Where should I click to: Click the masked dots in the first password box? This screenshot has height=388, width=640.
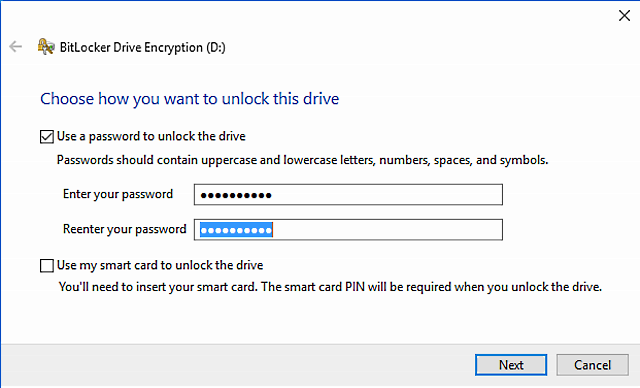click(x=236, y=195)
